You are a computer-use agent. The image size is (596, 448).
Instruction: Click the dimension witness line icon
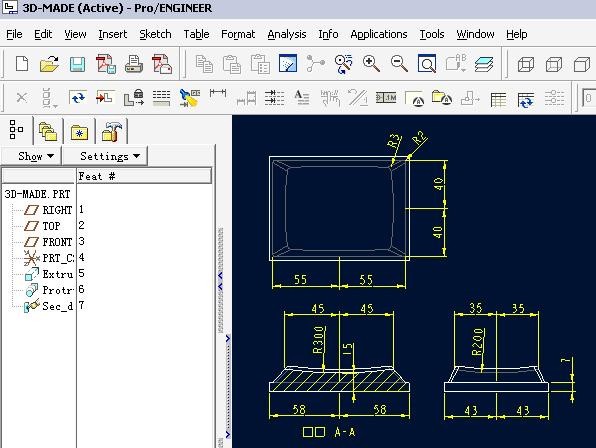click(218, 93)
